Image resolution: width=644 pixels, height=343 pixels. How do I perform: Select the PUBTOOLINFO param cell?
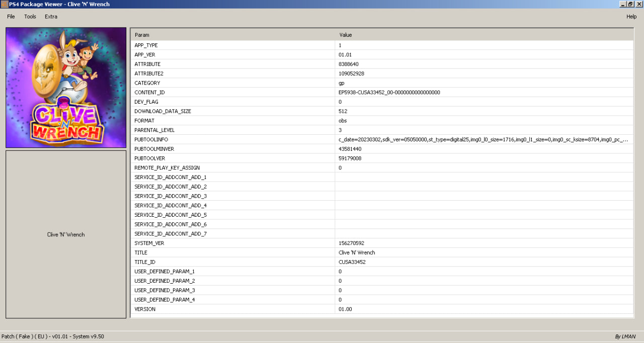coord(233,140)
